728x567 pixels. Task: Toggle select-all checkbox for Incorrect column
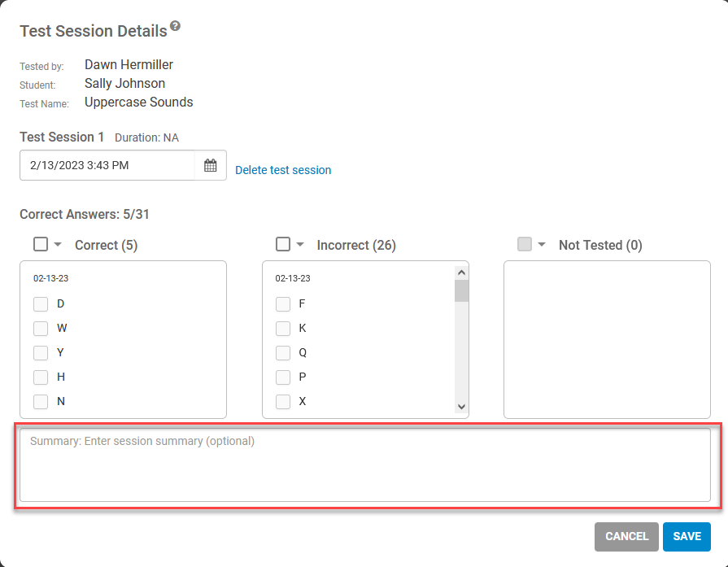tap(283, 244)
